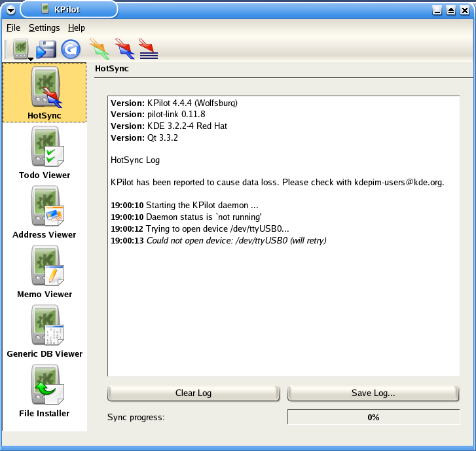Open the window menu in the title bar

tap(11, 10)
